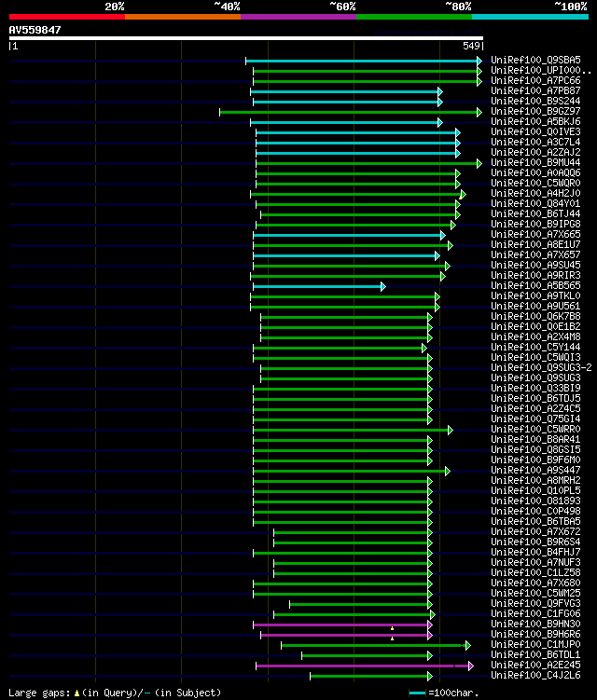This screenshot has height=700, width=597.
Task: Select hit label UniRef100_B9H6R6
Action: coord(535,635)
